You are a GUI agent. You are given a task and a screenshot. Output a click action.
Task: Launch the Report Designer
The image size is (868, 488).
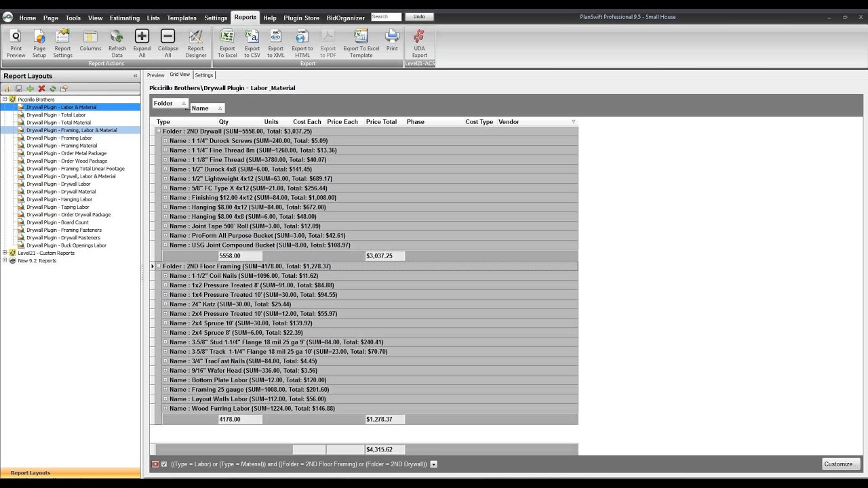click(x=195, y=43)
